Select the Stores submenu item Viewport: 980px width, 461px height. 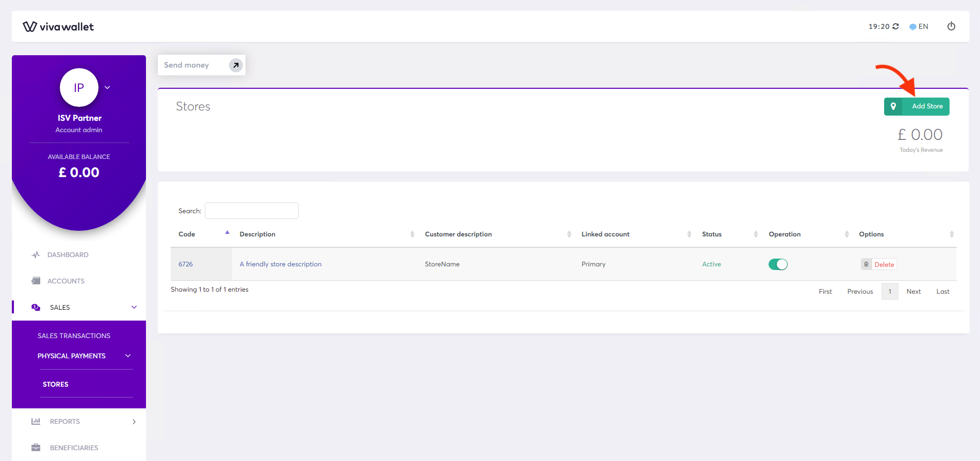[56, 384]
